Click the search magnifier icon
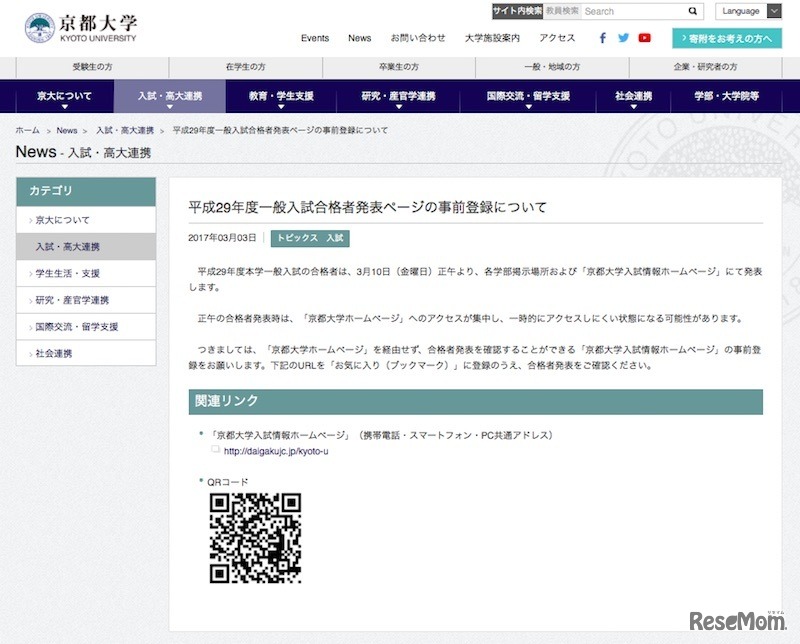 coord(693,11)
